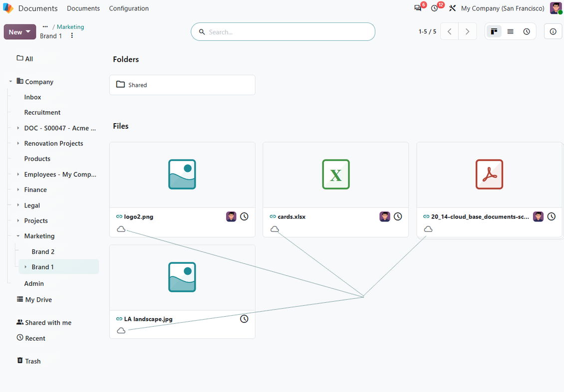Switch to list view

click(x=511, y=31)
